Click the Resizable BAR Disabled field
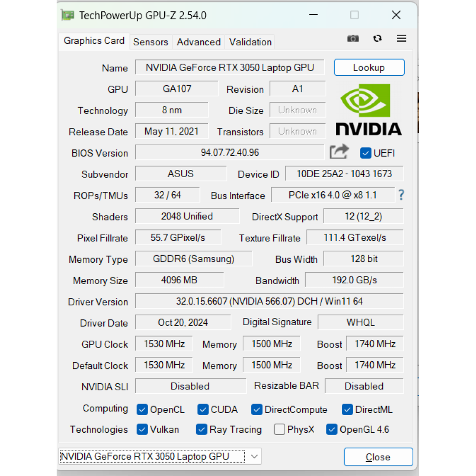 click(364, 386)
